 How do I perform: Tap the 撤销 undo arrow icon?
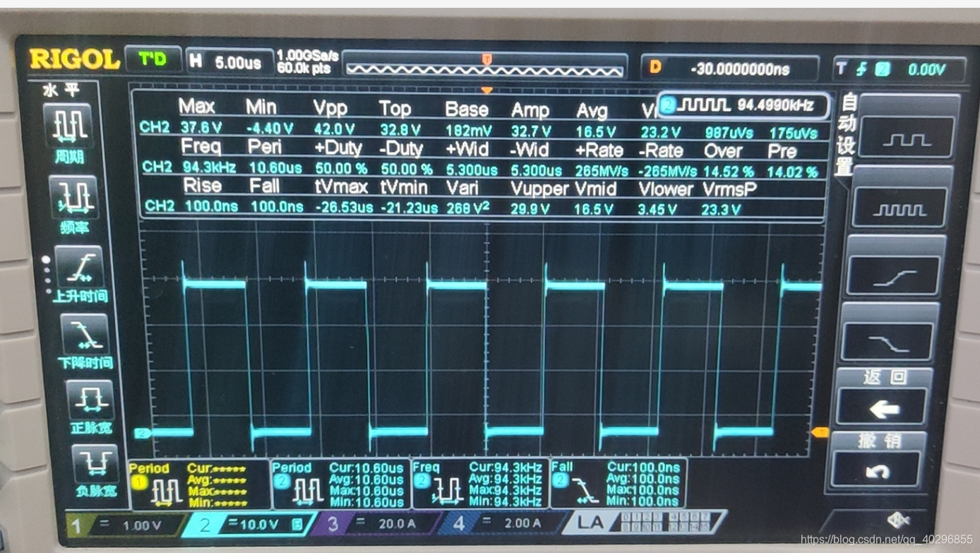[x=877, y=469]
